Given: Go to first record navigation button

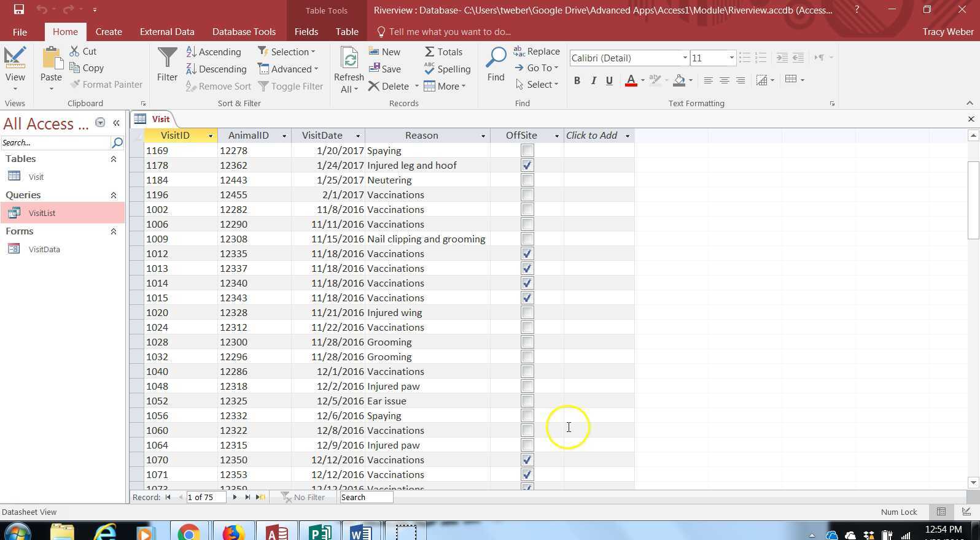Looking at the screenshot, I should [x=168, y=497].
